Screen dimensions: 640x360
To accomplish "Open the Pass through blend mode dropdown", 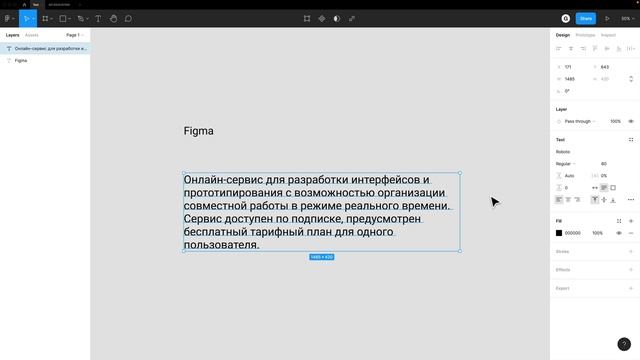I will point(580,121).
